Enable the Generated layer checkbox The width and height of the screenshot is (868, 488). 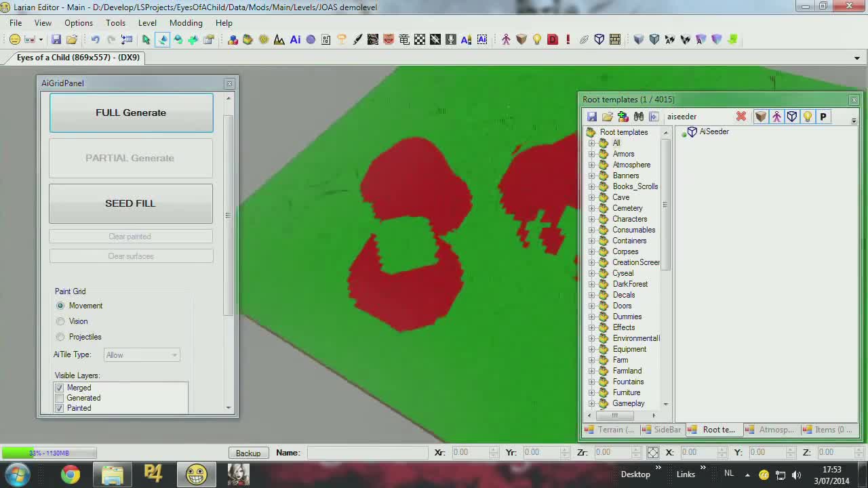click(60, 398)
